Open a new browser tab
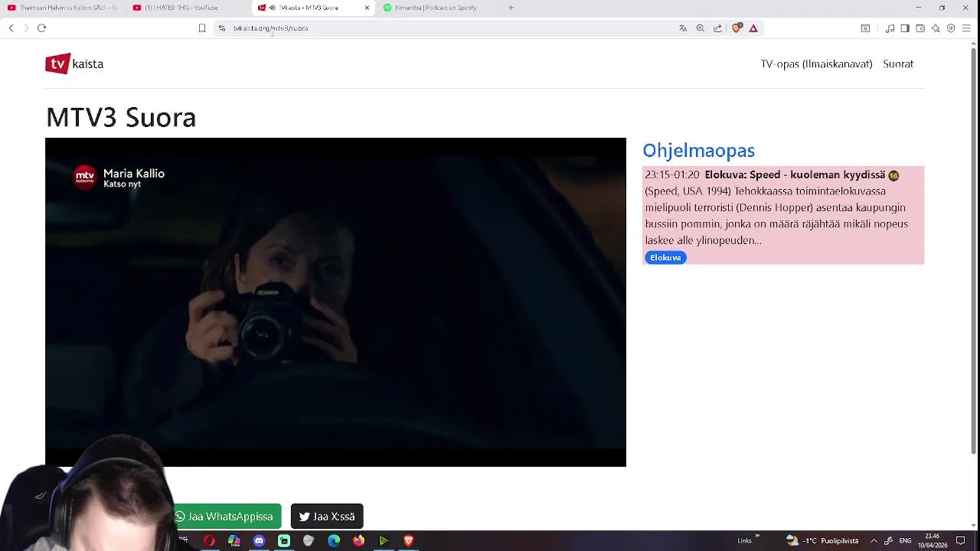 (511, 8)
